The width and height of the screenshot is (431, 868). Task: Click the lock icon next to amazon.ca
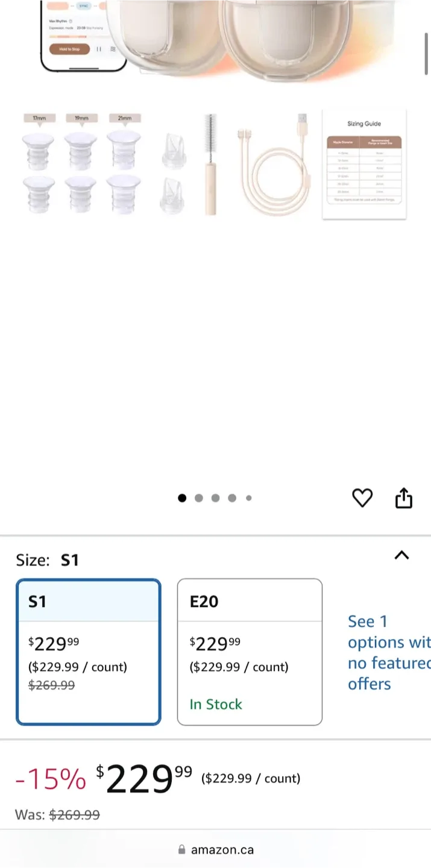(181, 849)
